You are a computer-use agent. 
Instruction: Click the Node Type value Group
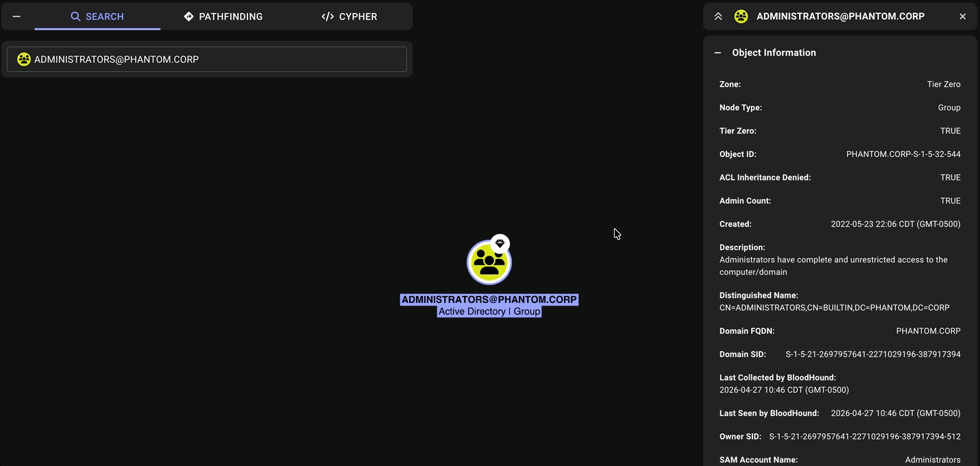949,108
